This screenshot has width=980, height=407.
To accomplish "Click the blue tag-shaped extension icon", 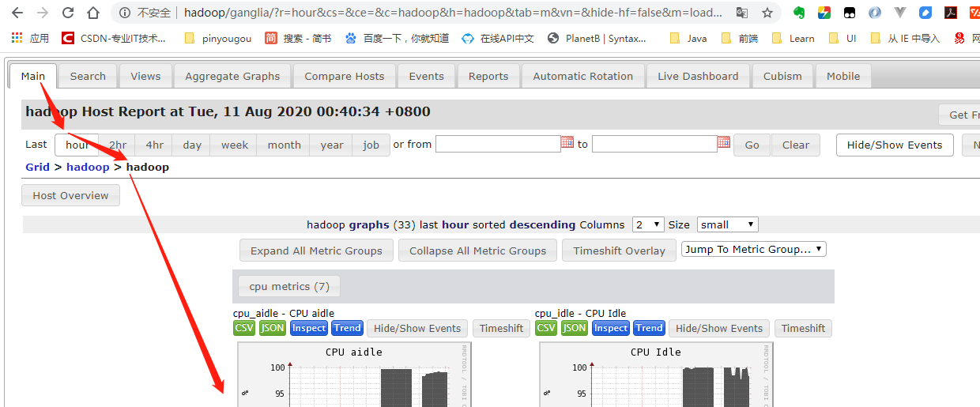I will pos(925,13).
